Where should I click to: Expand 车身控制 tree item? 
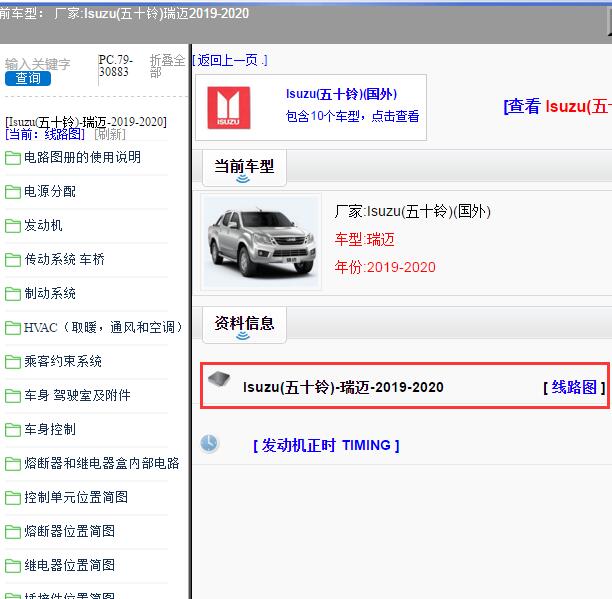point(50,429)
